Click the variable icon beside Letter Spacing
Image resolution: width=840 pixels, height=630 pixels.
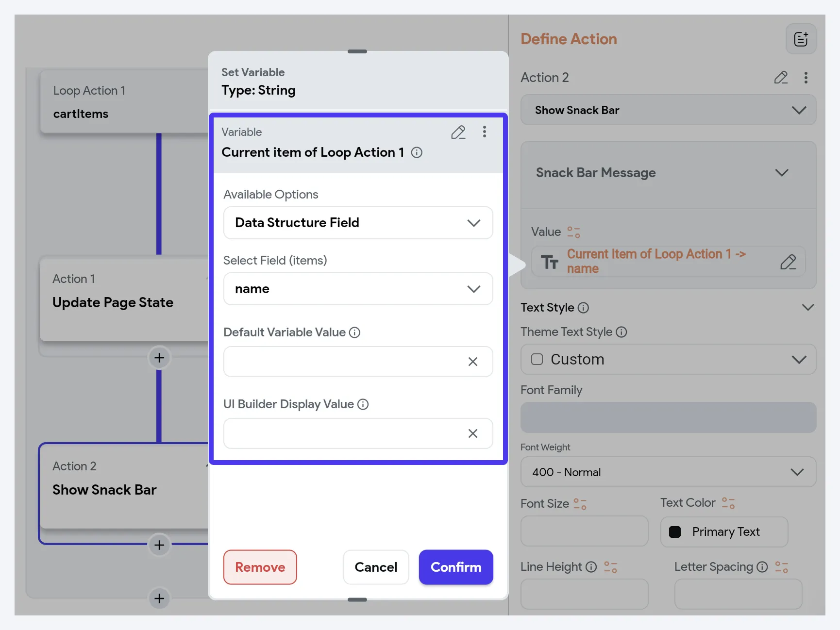click(x=782, y=567)
